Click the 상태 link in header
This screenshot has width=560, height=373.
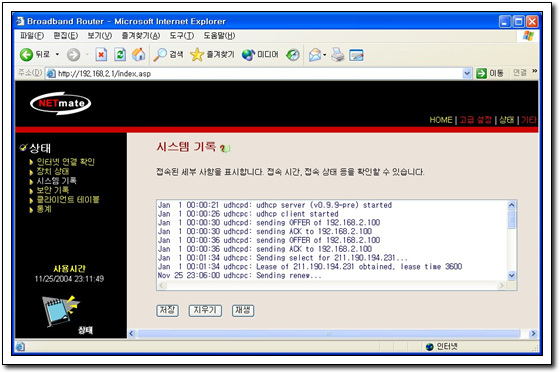tap(506, 120)
